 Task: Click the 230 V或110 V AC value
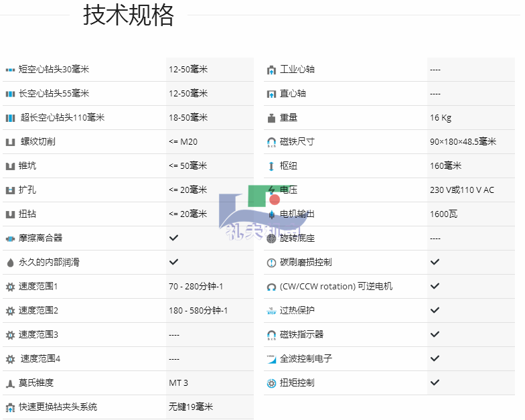[x=461, y=190]
